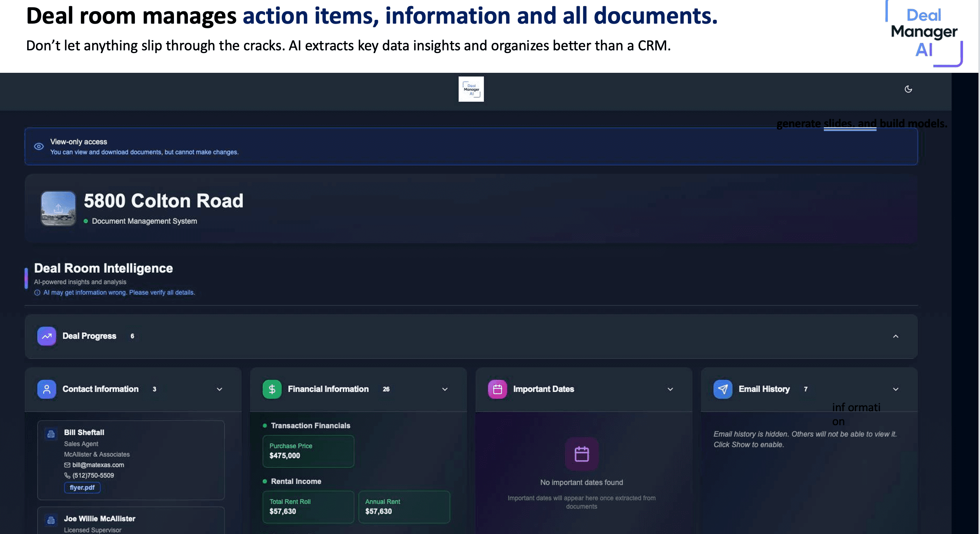Click the Deal Manager AI logo in the app header
The height and width of the screenshot is (534, 980).
pyautogui.click(x=471, y=89)
